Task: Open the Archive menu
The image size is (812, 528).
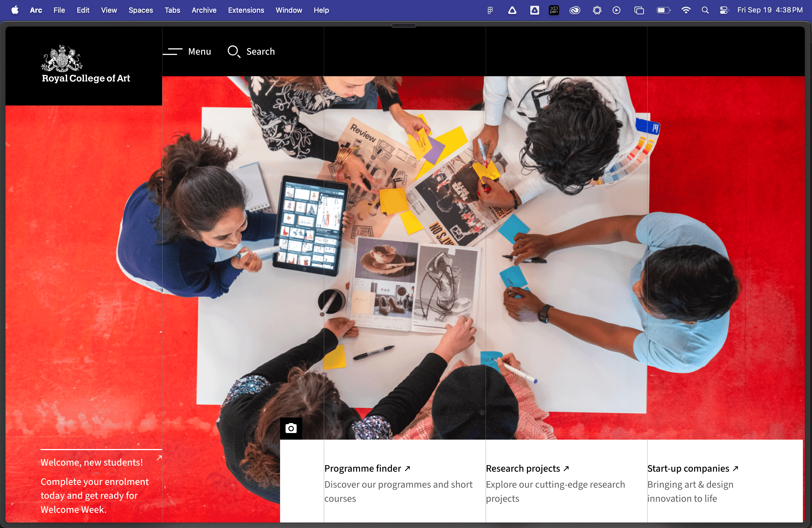Action: (204, 10)
